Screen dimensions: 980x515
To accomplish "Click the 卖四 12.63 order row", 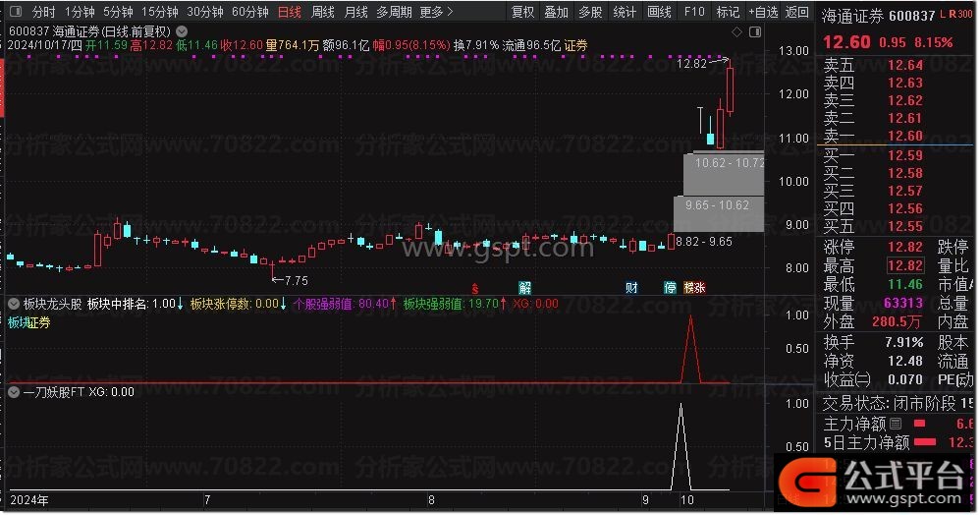I will 873,83.
